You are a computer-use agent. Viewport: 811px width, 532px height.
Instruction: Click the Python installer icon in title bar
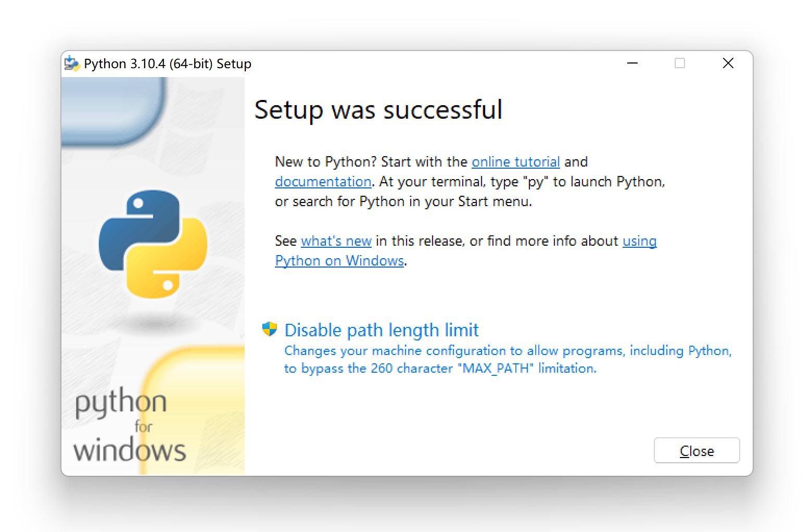(72, 64)
